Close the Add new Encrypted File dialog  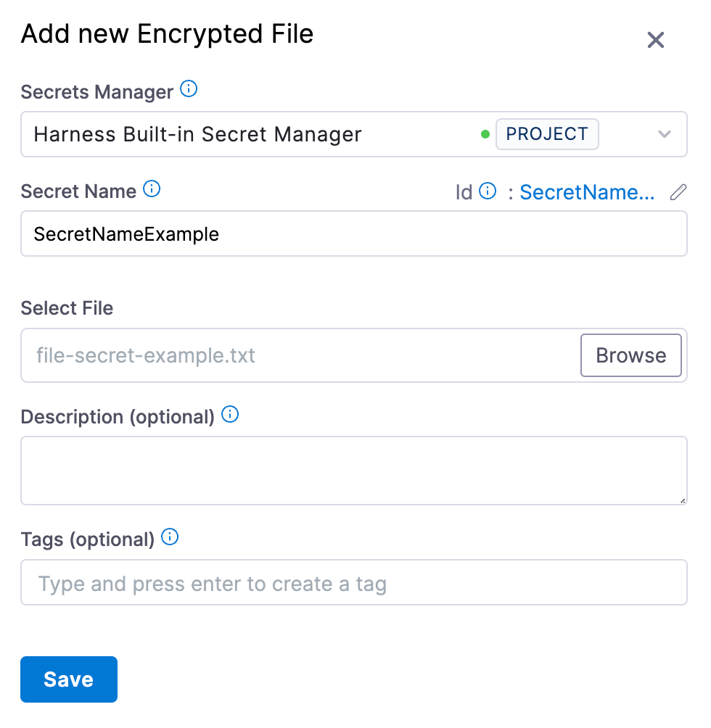point(656,40)
